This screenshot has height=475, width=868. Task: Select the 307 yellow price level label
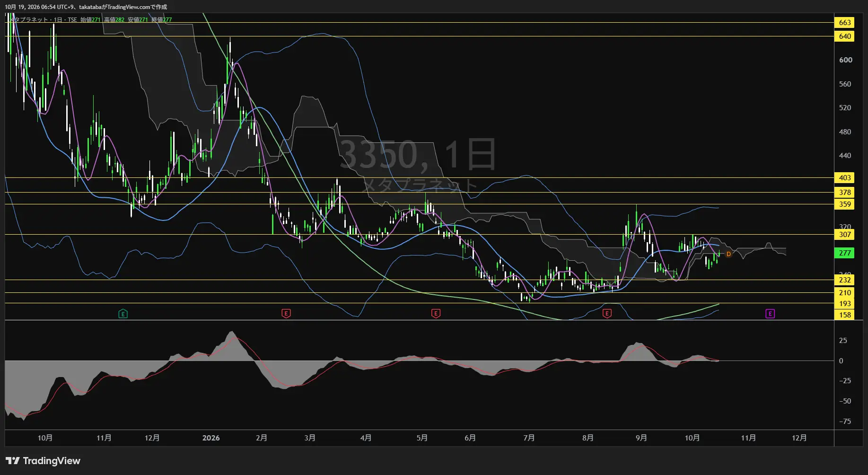[845, 235]
